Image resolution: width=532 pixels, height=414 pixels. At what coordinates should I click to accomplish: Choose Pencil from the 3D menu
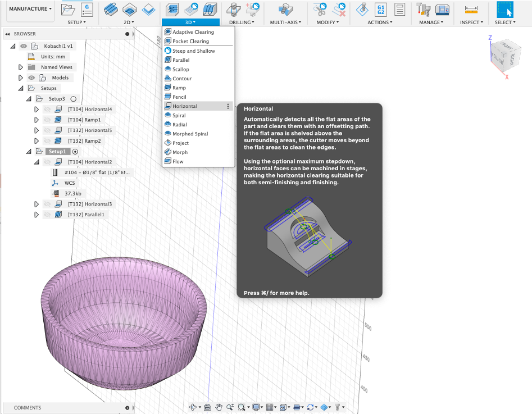pyautogui.click(x=198, y=97)
